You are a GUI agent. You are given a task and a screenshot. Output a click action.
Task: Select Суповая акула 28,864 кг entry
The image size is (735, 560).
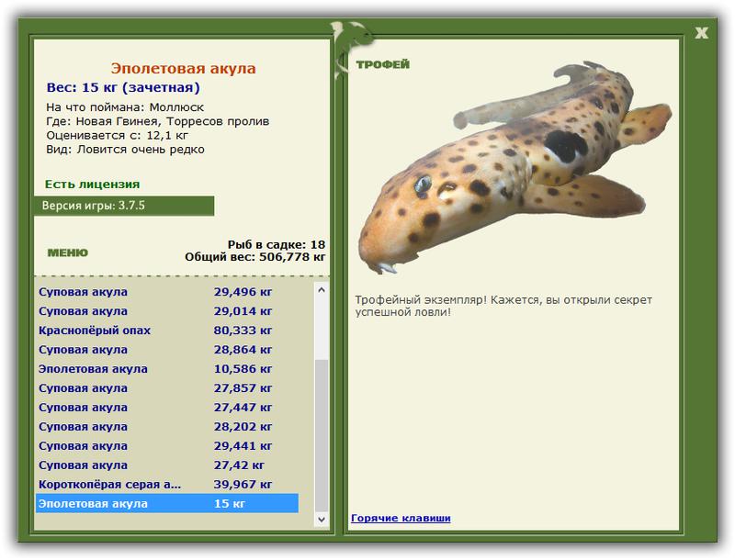point(167,350)
